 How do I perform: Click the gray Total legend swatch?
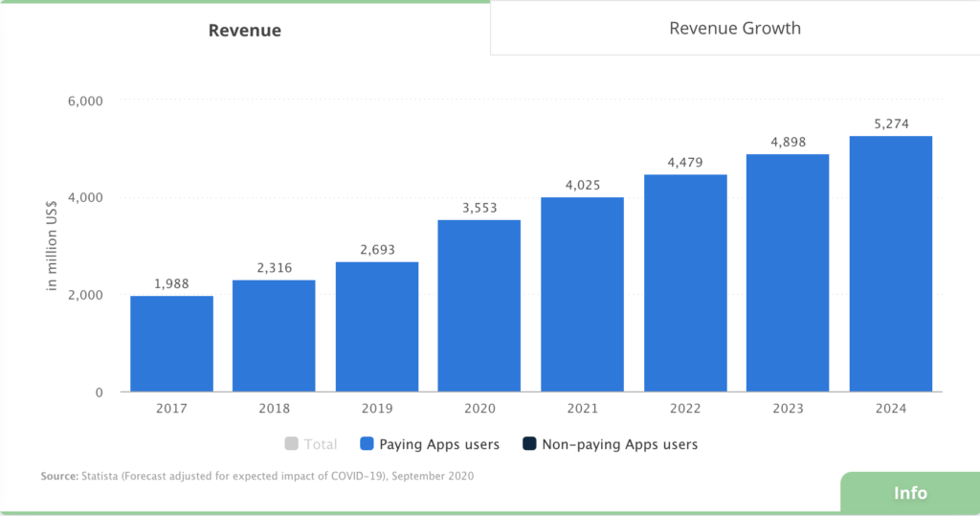tap(292, 444)
